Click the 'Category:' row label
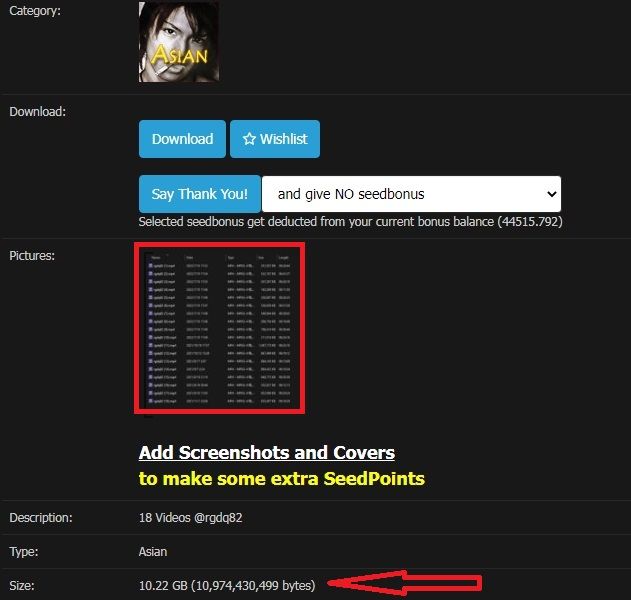631x600 pixels. pyautogui.click(x=35, y=11)
